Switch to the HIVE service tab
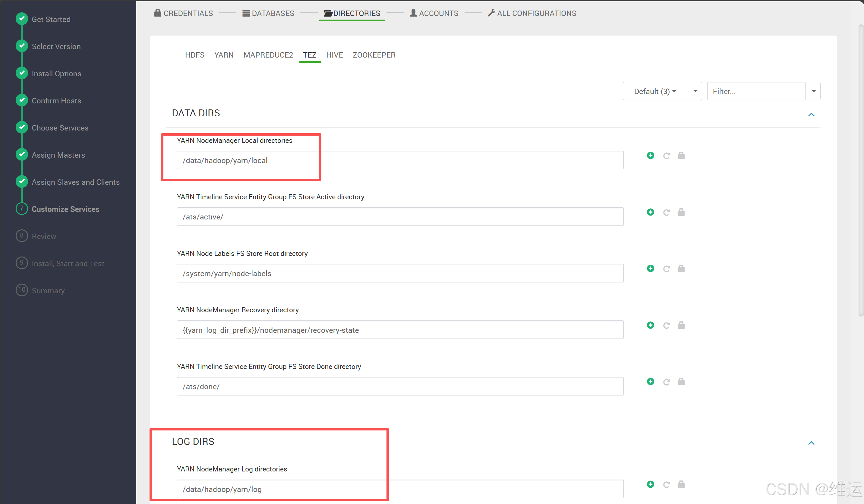This screenshot has height=504, width=864. (334, 55)
